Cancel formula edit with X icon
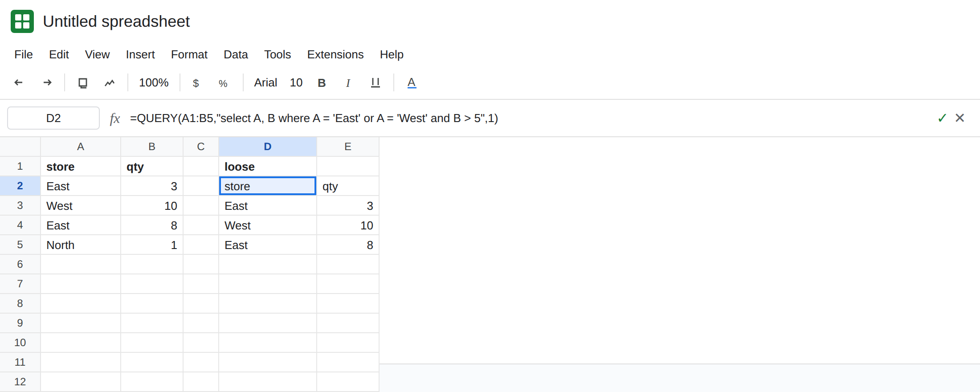This screenshot has height=392, width=980. (x=960, y=118)
